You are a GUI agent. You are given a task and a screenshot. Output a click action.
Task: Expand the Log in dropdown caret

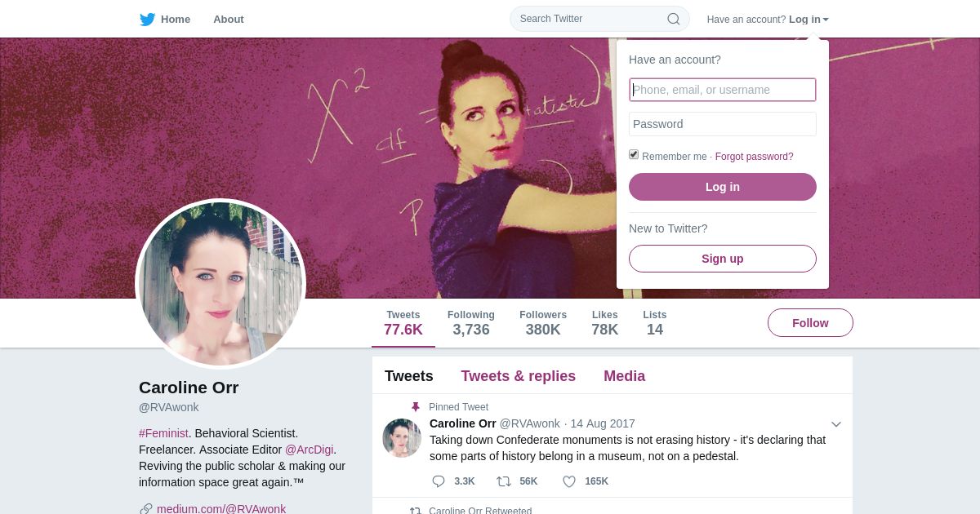[x=826, y=20]
